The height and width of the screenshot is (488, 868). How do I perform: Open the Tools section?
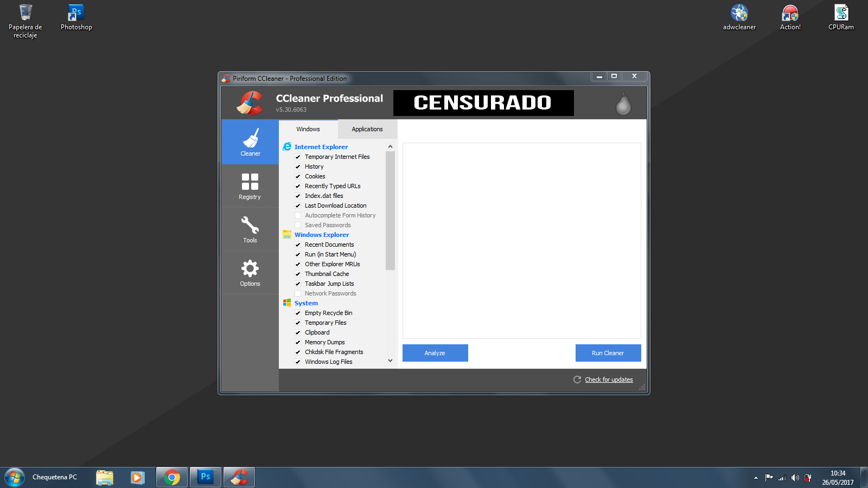tap(250, 229)
